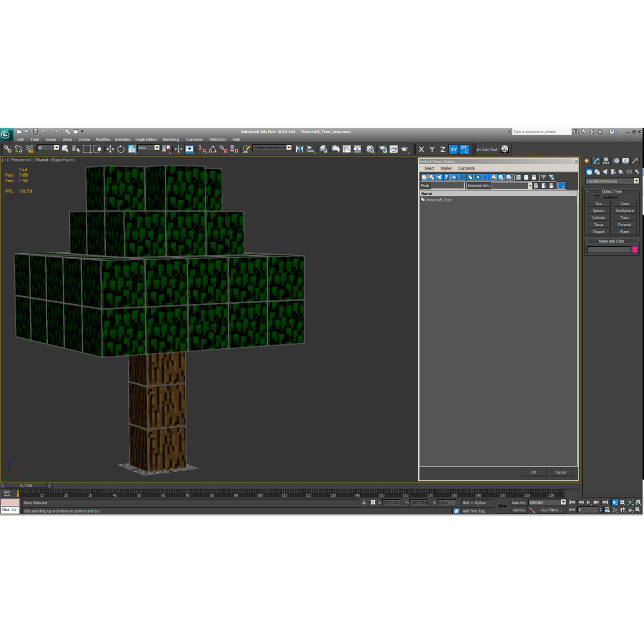Choose the Rectangular Selection Region tool
Screen dimensions: 644x644
[87, 149]
